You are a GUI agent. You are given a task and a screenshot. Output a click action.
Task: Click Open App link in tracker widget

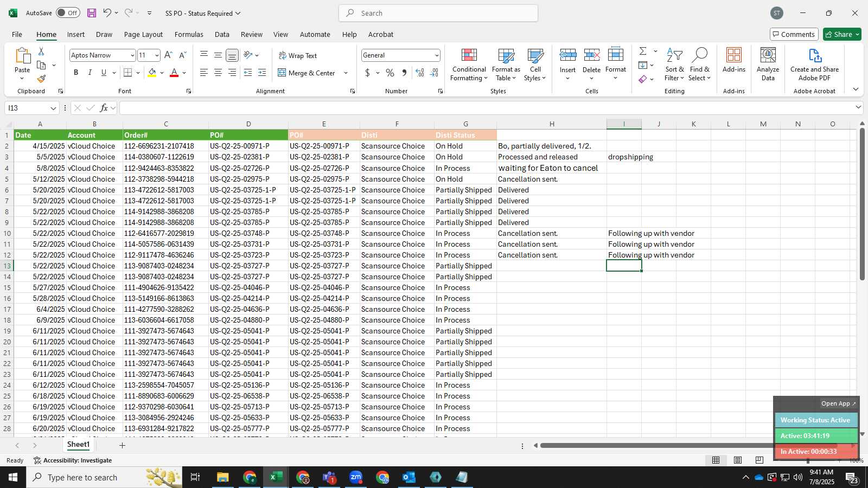839,403
